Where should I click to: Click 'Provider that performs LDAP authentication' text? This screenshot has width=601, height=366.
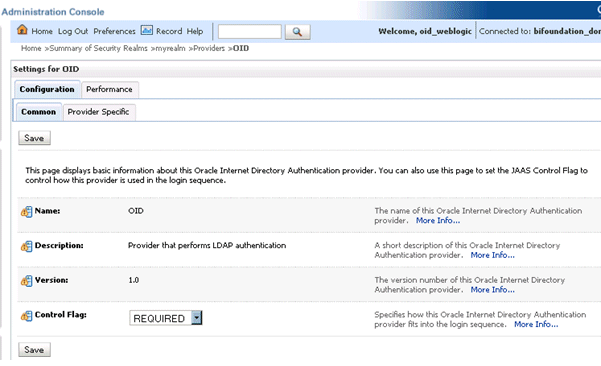click(207, 246)
